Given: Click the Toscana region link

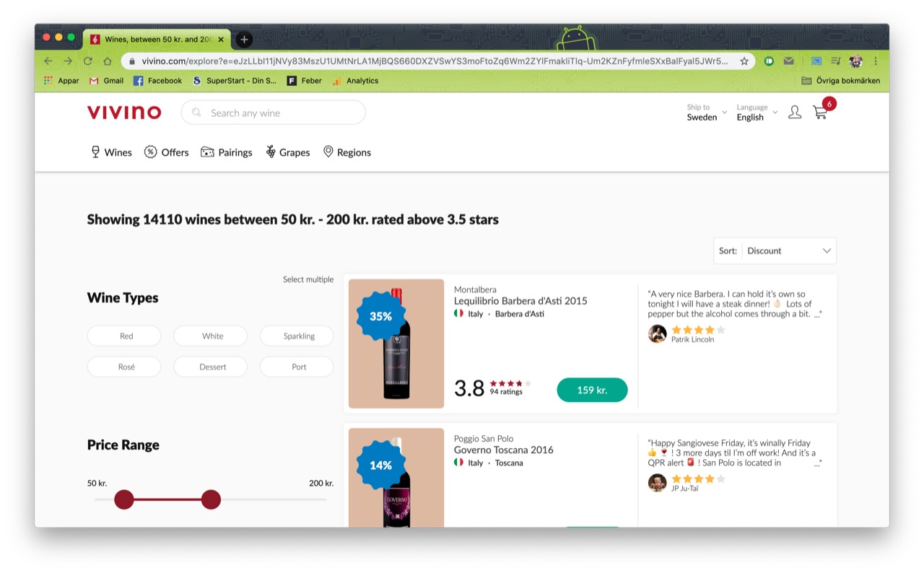Looking at the screenshot, I should click(509, 463).
